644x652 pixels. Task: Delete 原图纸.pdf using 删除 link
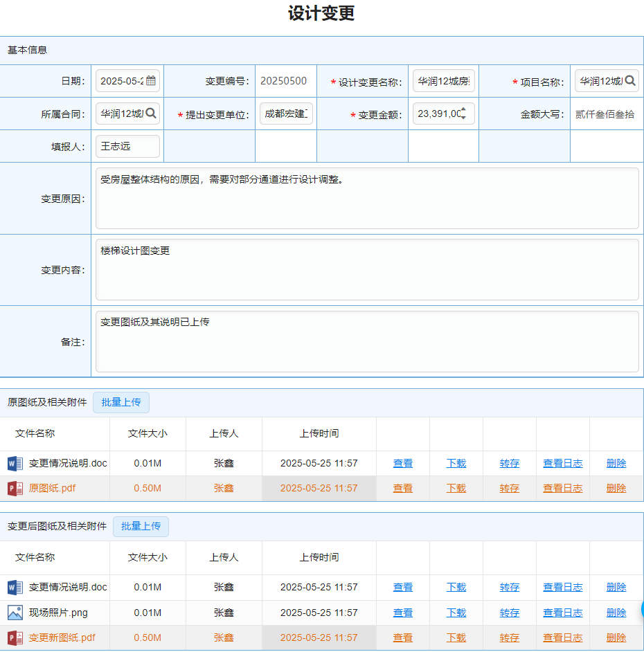(616, 488)
